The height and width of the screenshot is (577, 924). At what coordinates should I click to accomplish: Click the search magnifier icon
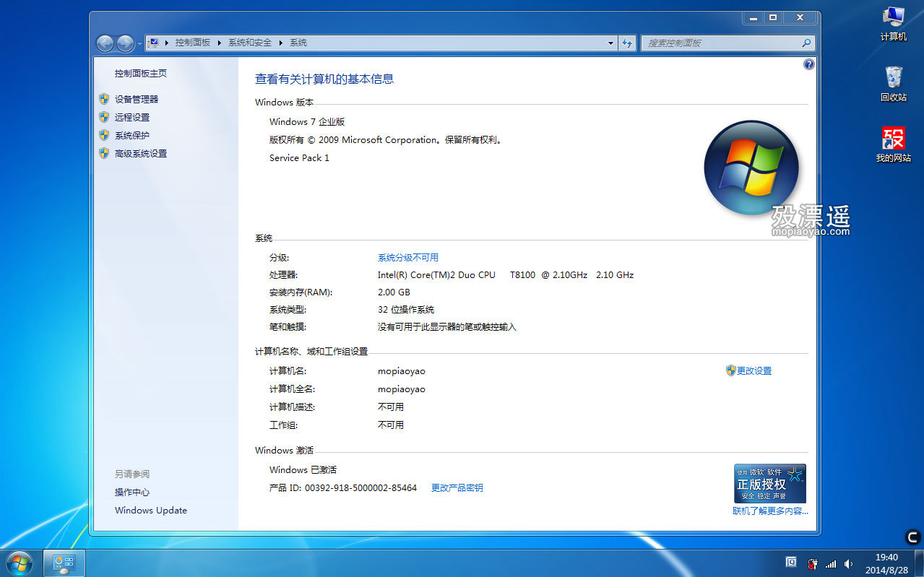[807, 43]
